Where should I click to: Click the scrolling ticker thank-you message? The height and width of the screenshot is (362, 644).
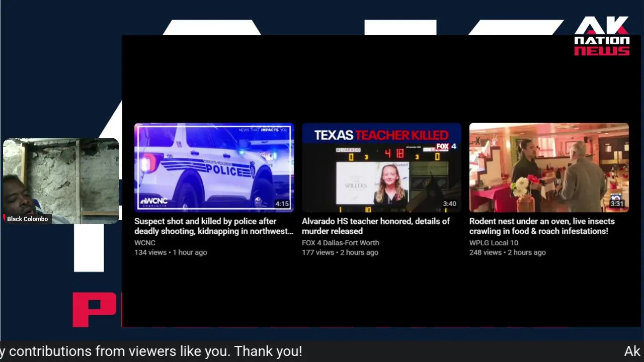(151, 351)
